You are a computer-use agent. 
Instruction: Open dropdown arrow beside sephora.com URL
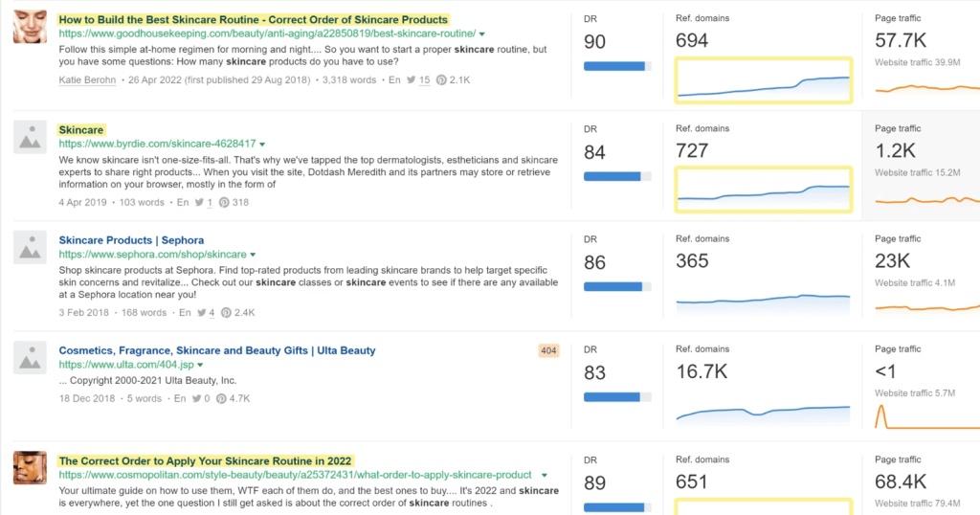pyautogui.click(x=254, y=256)
